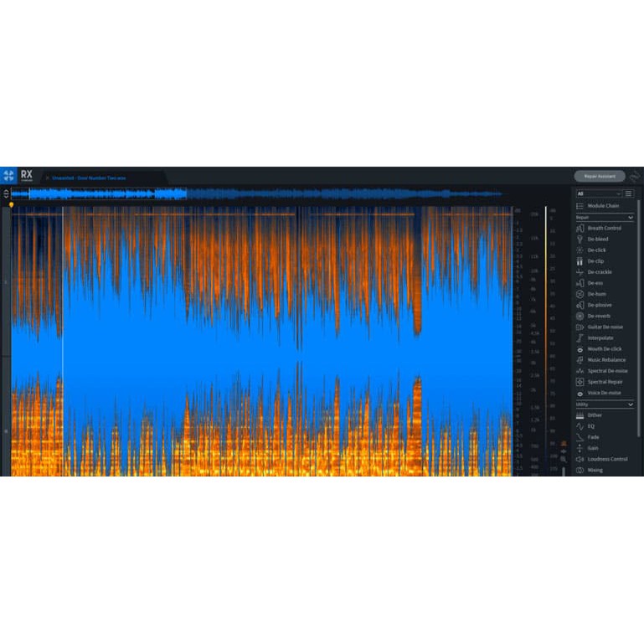Screen dimensions: 644x644
Task: Click the module list view menu icon
Action: [x=628, y=193]
